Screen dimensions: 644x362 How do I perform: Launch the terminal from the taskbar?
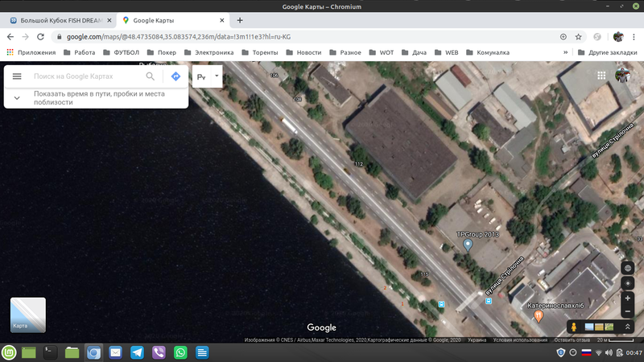click(50, 352)
